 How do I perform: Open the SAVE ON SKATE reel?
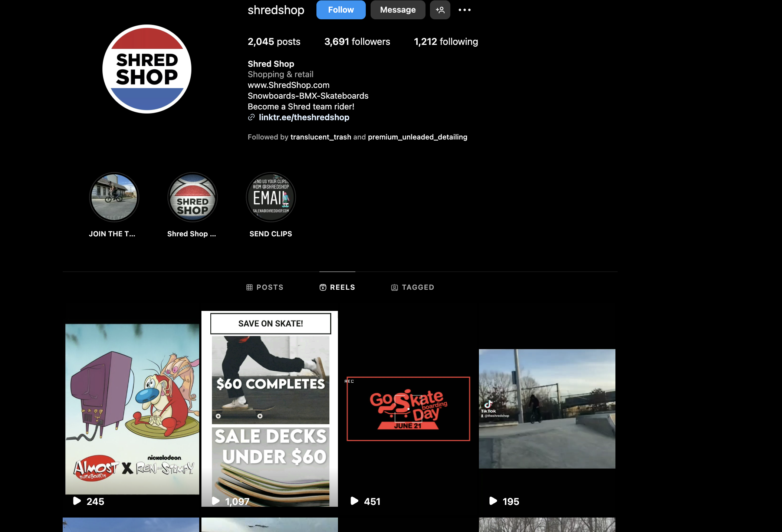(x=270, y=409)
